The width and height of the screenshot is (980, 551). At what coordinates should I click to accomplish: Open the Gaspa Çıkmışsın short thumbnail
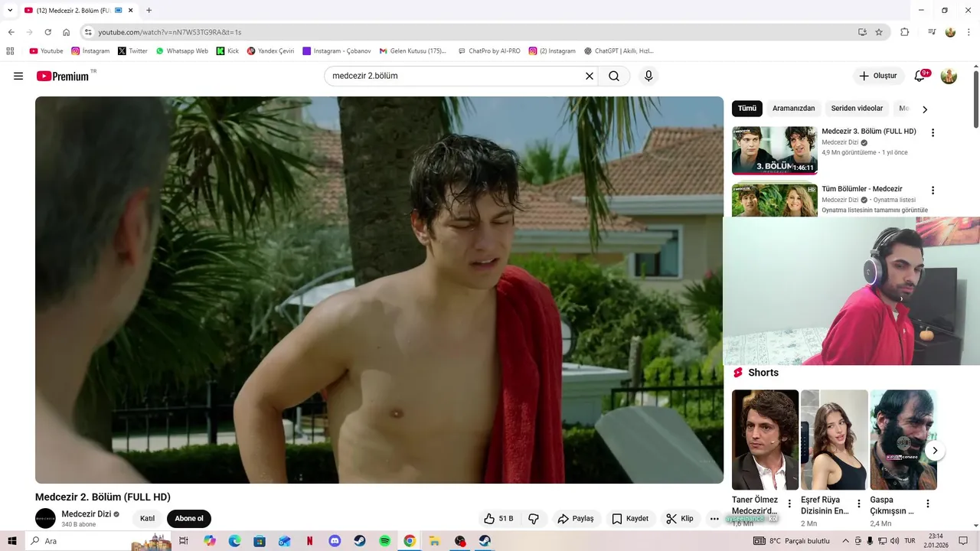(x=903, y=440)
